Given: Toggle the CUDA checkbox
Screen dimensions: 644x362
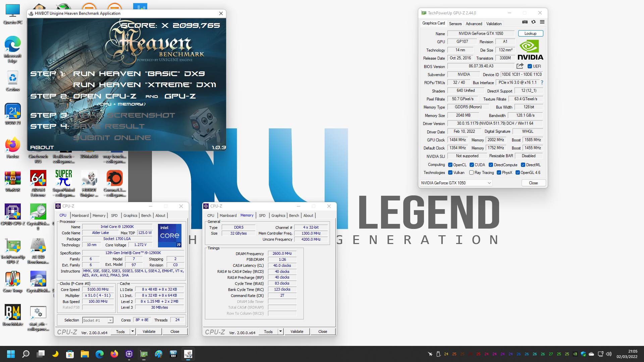Looking at the screenshot, I should [472, 165].
